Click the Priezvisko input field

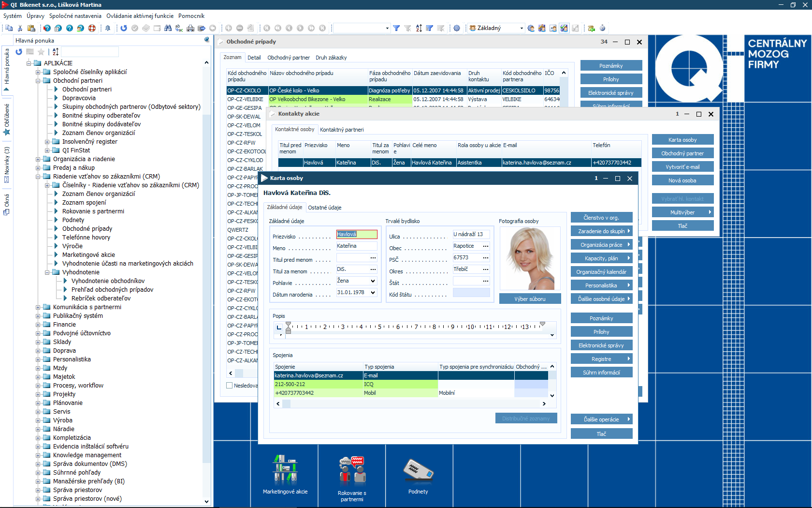357,234
